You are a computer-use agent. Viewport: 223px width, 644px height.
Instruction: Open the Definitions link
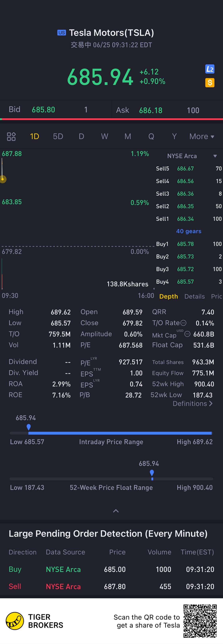click(x=192, y=404)
